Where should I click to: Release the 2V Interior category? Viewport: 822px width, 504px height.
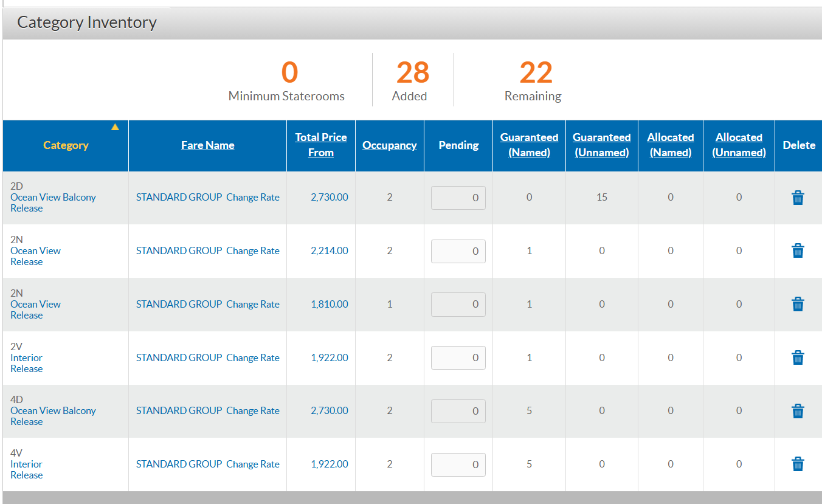[27, 368]
